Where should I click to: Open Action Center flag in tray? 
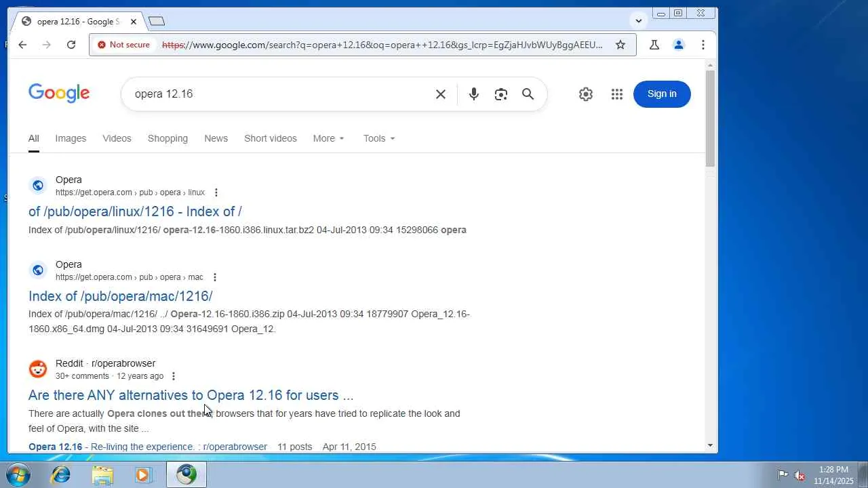coord(783,475)
